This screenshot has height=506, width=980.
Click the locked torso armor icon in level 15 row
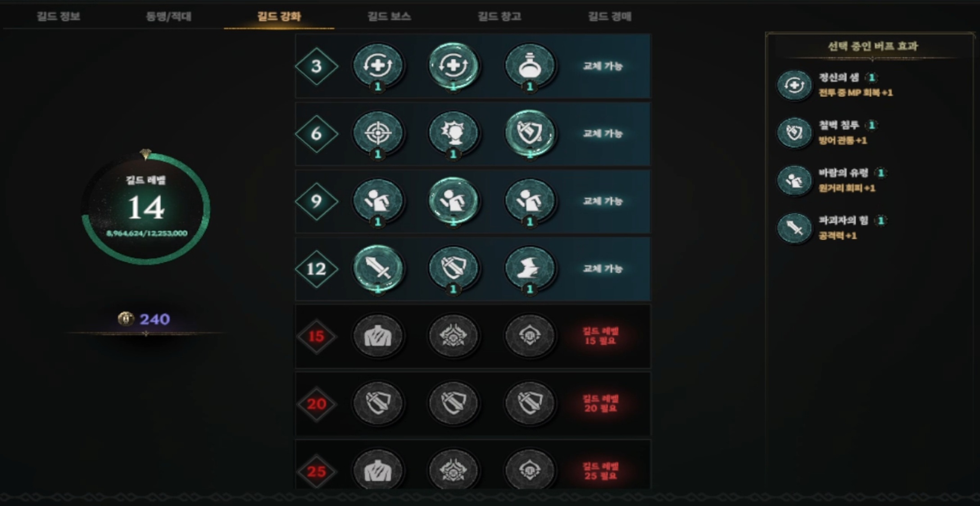tap(377, 336)
